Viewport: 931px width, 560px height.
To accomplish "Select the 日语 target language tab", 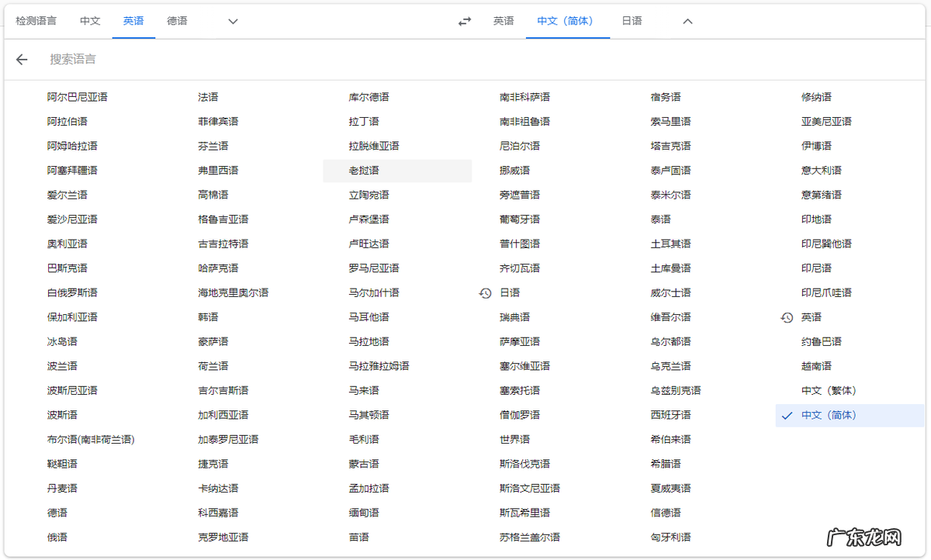I will click(x=632, y=21).
